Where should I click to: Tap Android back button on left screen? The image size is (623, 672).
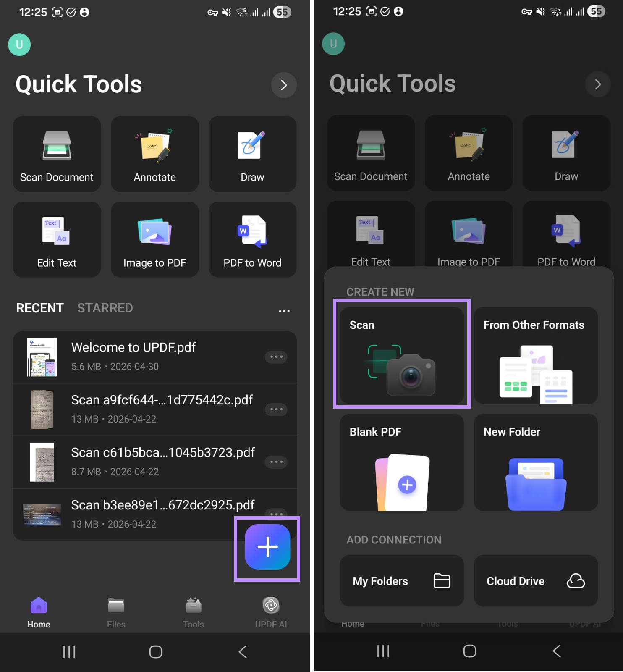tap(243, 652)
